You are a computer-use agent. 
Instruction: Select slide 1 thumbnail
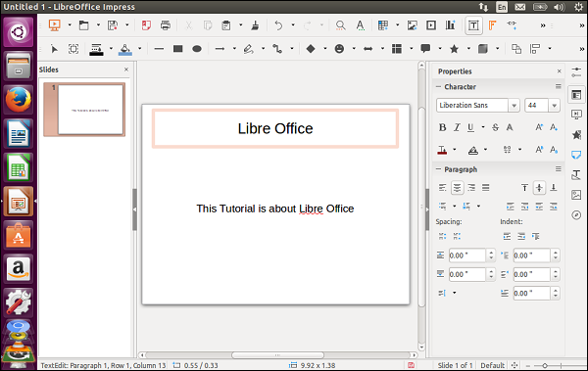point(84,110)
